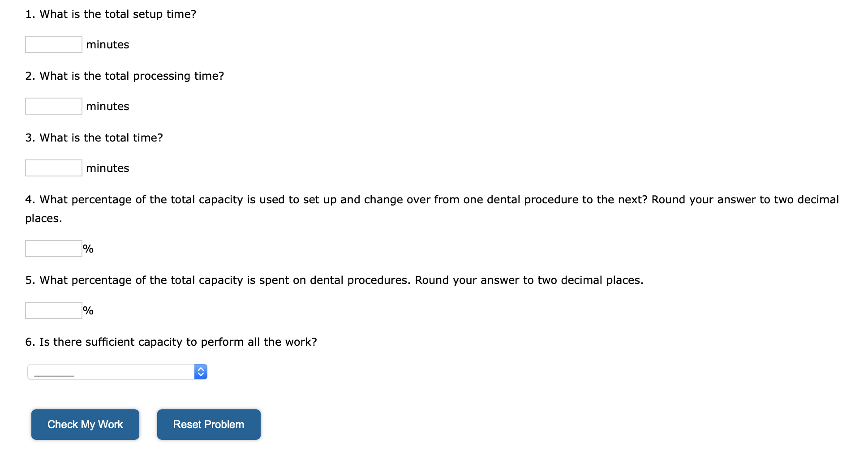
Task: Click the total setup time input field
Action: [x=54, y=44]
